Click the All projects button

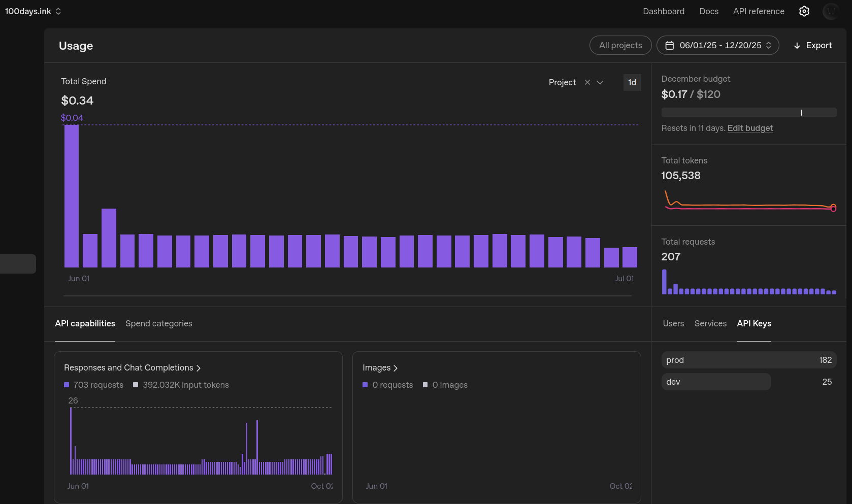pos(620,45)
